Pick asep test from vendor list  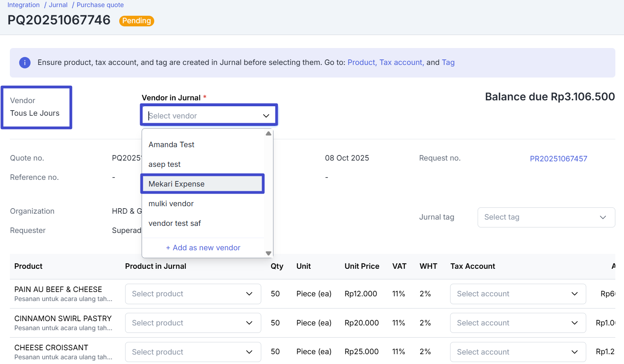point(164,164)
